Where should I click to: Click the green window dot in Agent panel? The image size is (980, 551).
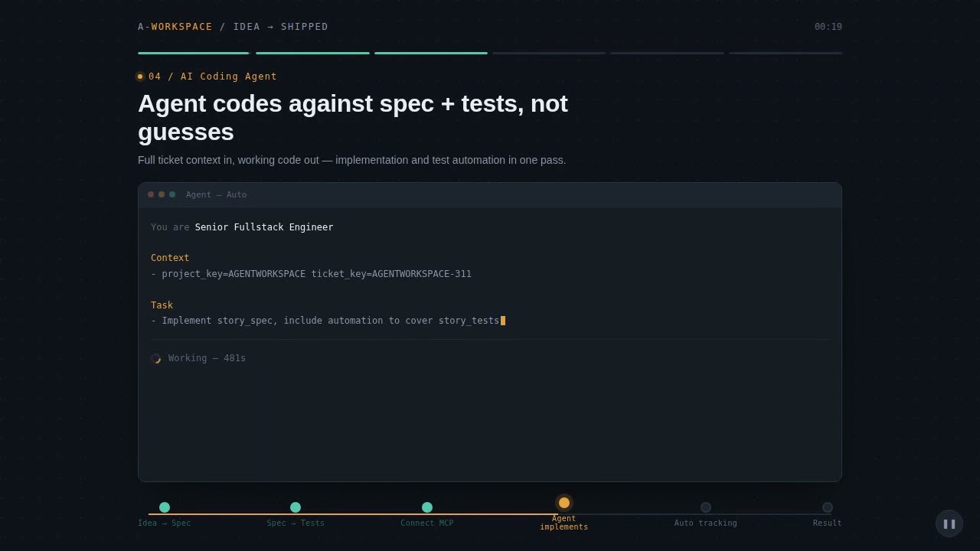coord(172,194)
